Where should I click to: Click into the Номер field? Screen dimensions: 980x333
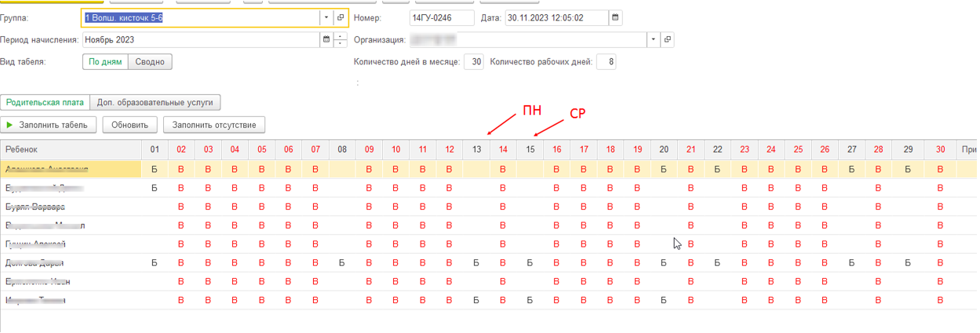click(x=441, y=17)
